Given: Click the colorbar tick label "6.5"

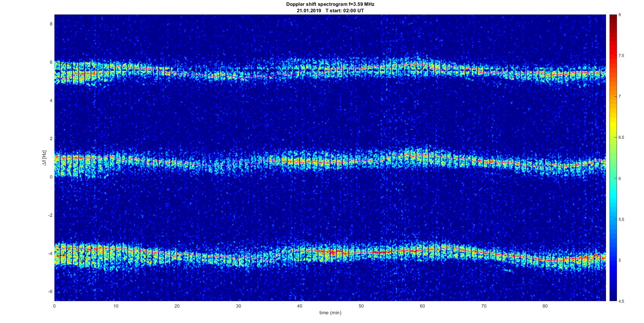Looking at the screenshot, I should coord(621,138).
